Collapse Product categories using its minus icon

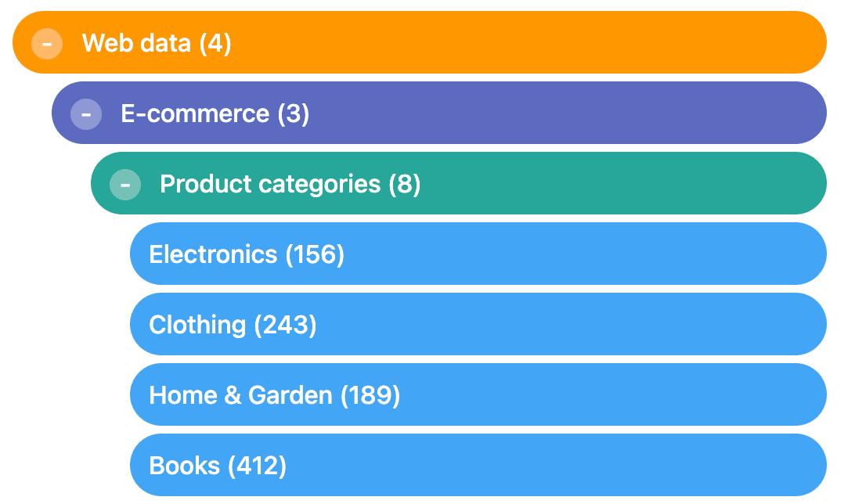(125, 184)
